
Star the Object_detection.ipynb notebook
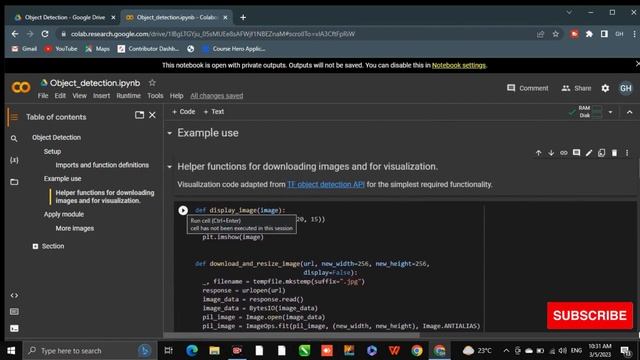pos(152,83)
